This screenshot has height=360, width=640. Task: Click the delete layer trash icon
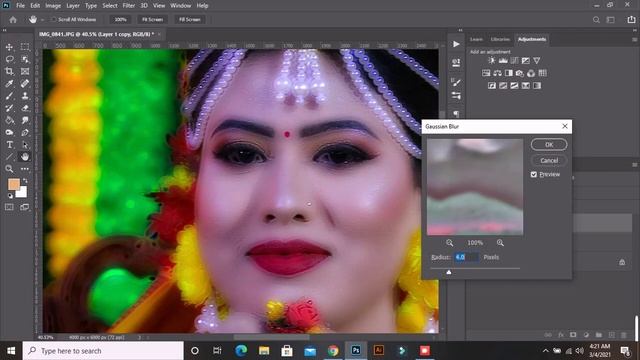tap(624, 335)
